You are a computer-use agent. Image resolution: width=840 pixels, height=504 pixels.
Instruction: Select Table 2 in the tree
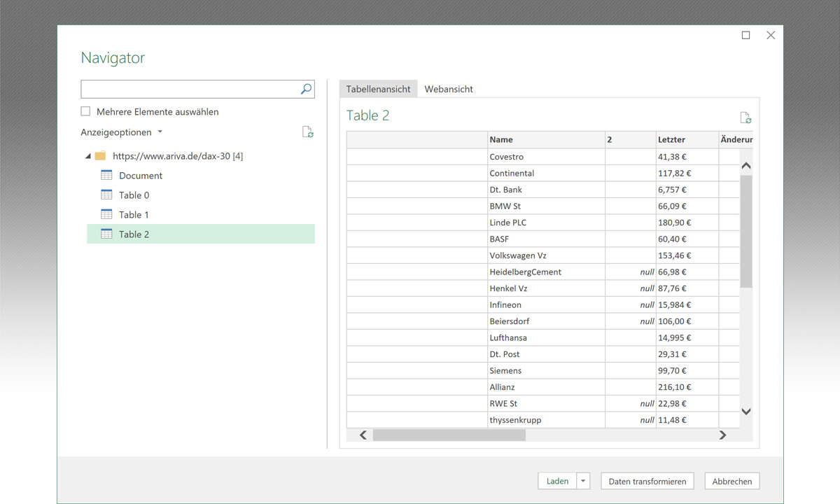tap(201, 234)
